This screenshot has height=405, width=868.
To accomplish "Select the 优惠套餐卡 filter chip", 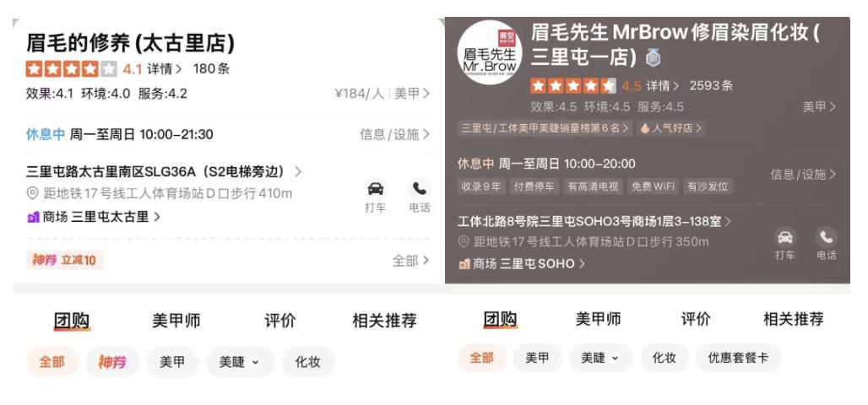I will tap(739, 358).
